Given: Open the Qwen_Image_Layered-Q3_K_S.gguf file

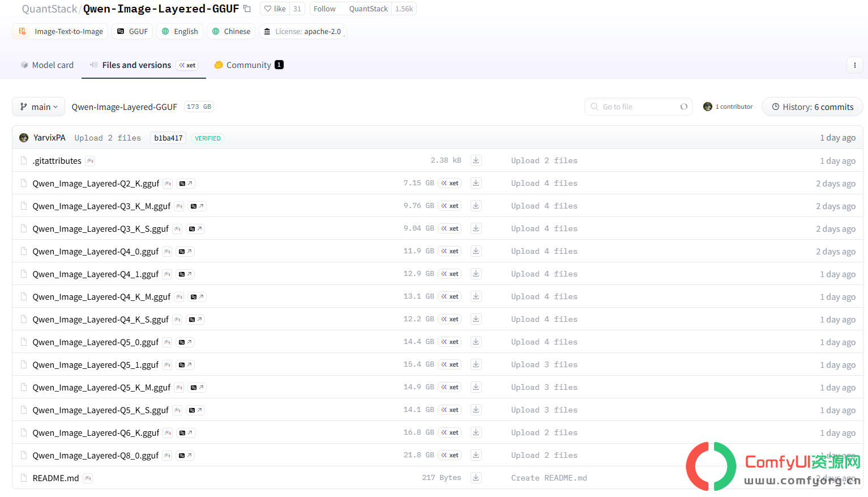Looking at the screenshot, I should [101, 229].
